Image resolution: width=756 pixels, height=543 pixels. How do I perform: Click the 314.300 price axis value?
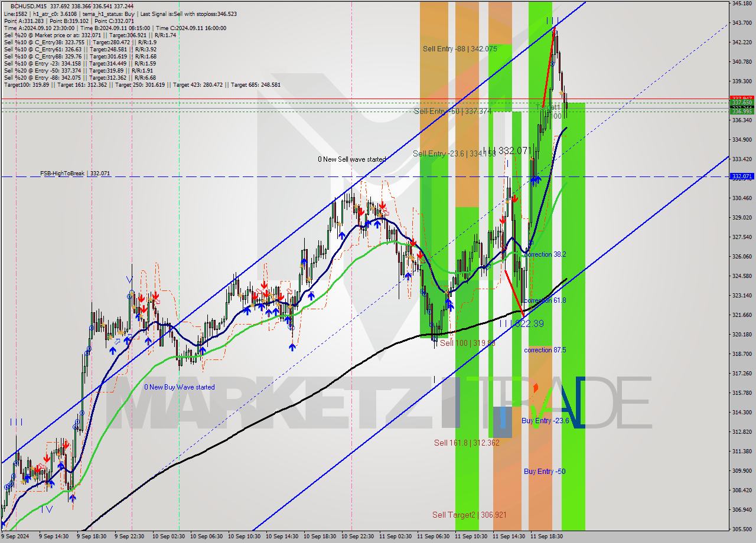[x=742, y=413]
